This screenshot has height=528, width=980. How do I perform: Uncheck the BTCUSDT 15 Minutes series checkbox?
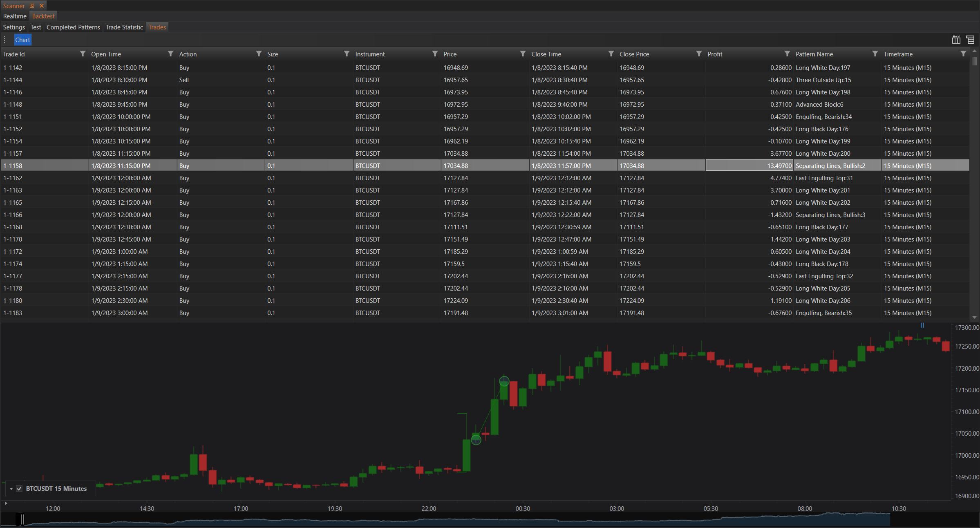tap(19, 489)
